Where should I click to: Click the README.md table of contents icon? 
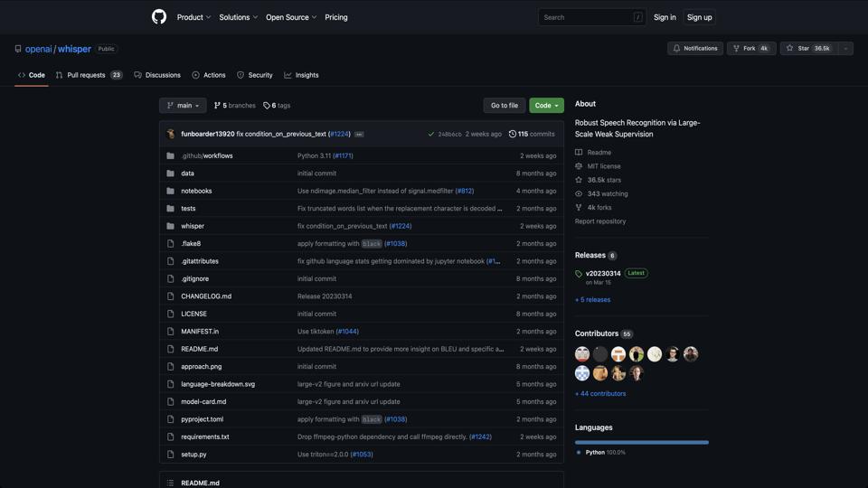tap(170, 483)
